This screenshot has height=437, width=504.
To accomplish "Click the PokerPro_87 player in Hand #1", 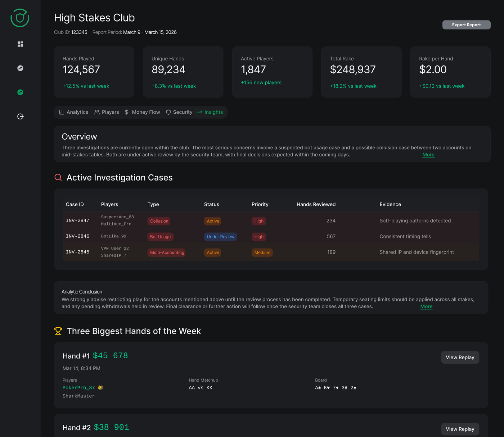I will point(79,388).
